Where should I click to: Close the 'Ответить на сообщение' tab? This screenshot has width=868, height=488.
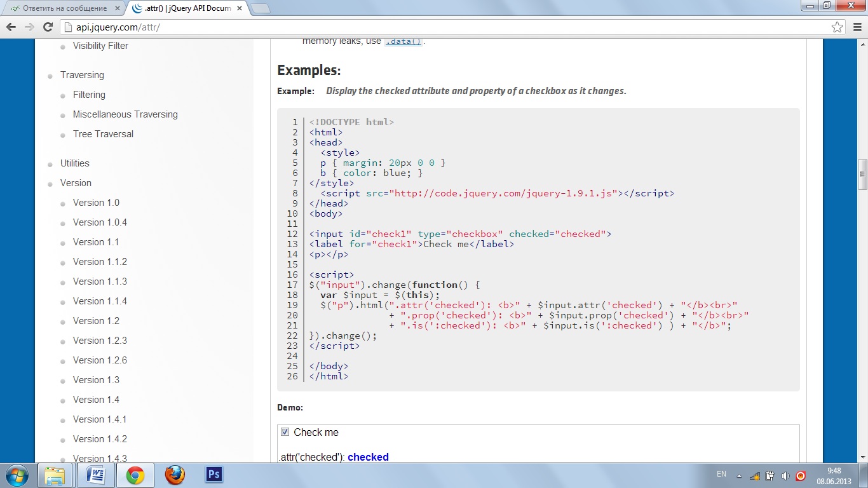click(118, 8)
